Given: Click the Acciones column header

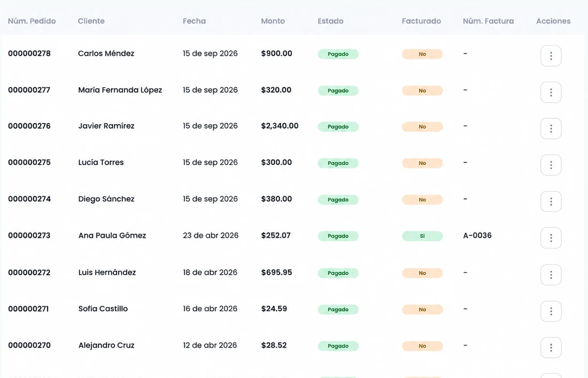Looking at the screenshot, I should (x=553, y=21).
